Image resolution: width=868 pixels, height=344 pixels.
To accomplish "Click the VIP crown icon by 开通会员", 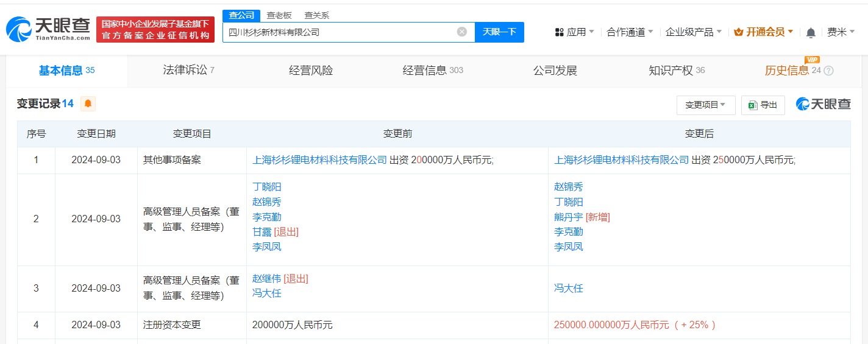I will (x=738, y=32).
